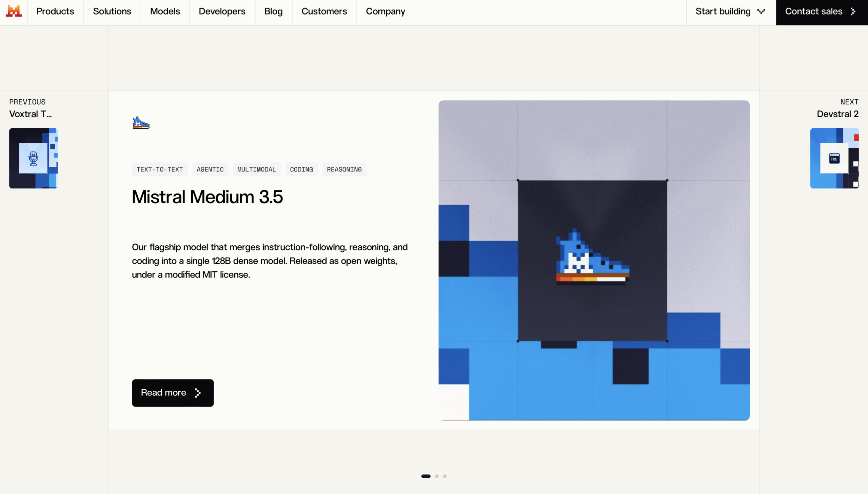
Task: Click the large sneaker artwork image
Action: (594, 260)
